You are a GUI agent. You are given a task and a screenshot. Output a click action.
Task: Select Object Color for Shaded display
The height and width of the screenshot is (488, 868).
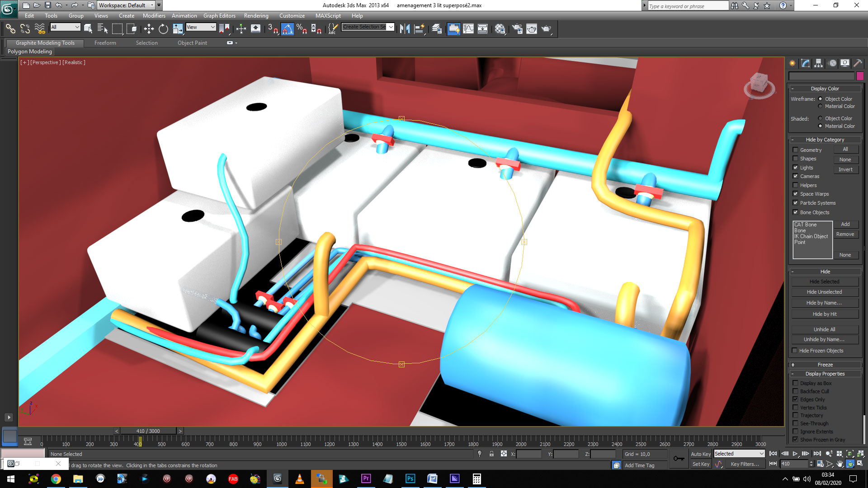click(820, 118)
